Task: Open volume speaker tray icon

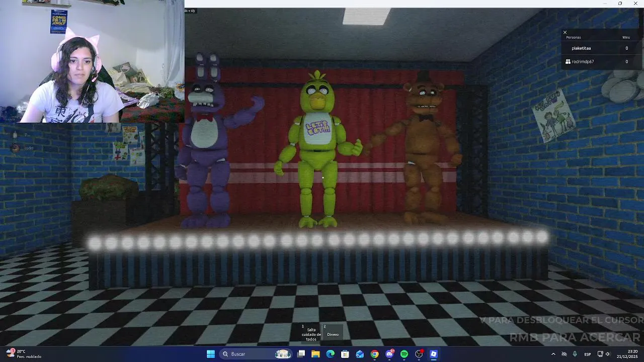Action: [x=608, y=354]
